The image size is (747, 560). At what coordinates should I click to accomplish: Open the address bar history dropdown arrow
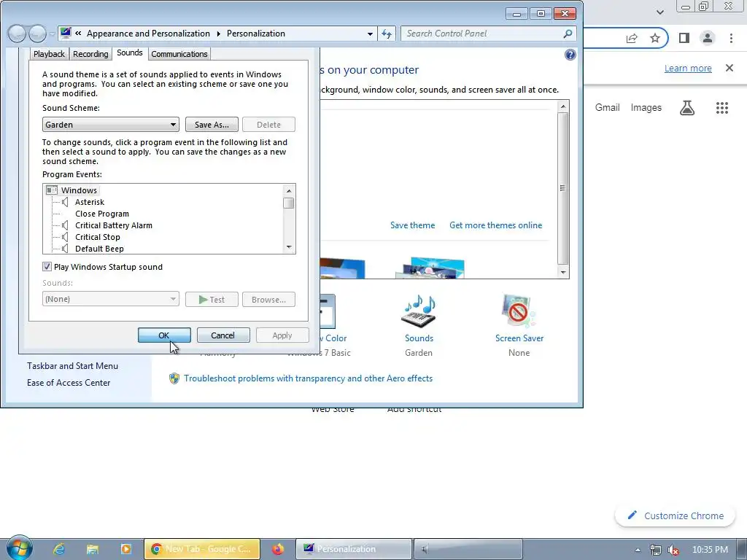point(370,34)
